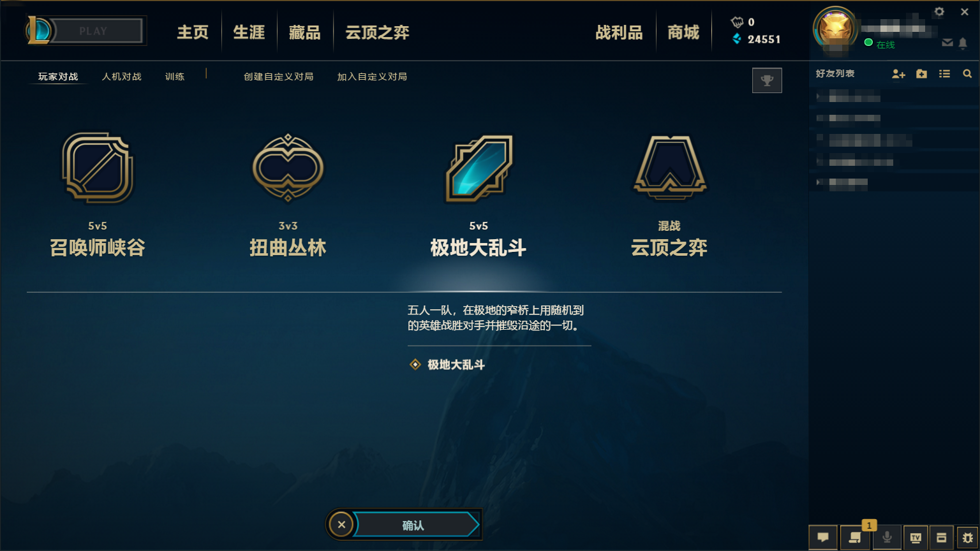The image size is (980, 551).
Task: Pick the 云顶之弈 game mode icon
Action: (669, 166)
